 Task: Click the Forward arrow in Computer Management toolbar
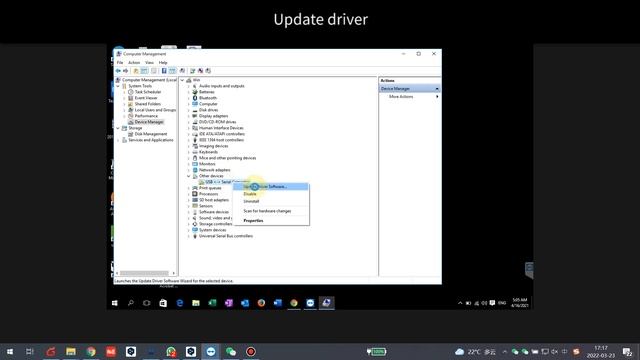[125, 71]
